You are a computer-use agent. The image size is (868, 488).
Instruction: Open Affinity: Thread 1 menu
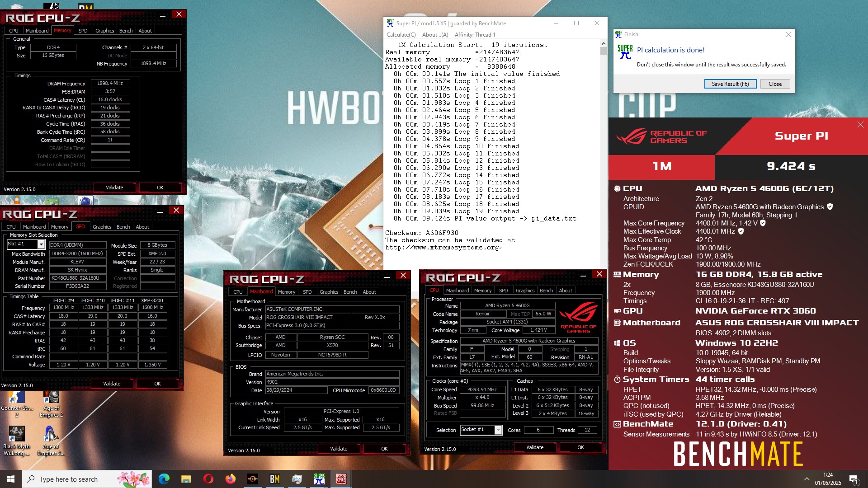point(475,35)
